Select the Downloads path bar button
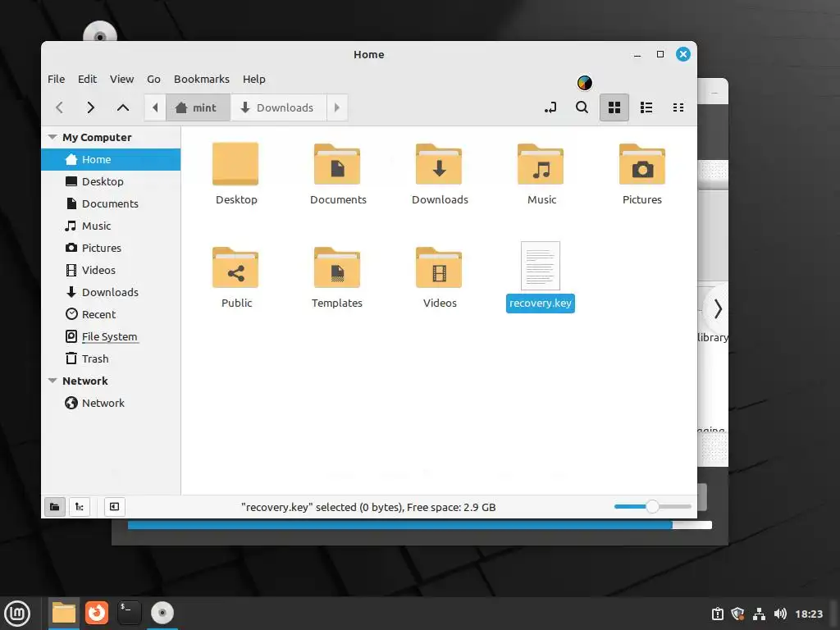 [278, 107]
